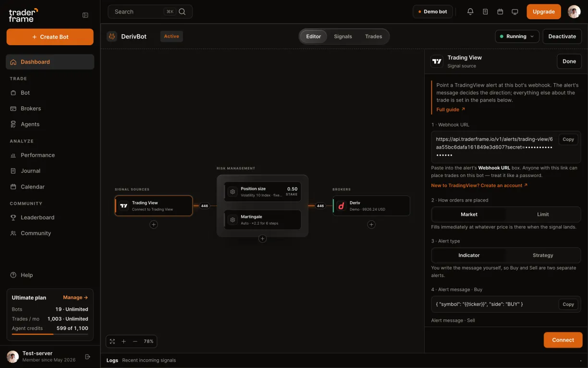Zoom in on the canvas
Screen dimensions: 588x368
pyautogui.click(x=124, y=341)
